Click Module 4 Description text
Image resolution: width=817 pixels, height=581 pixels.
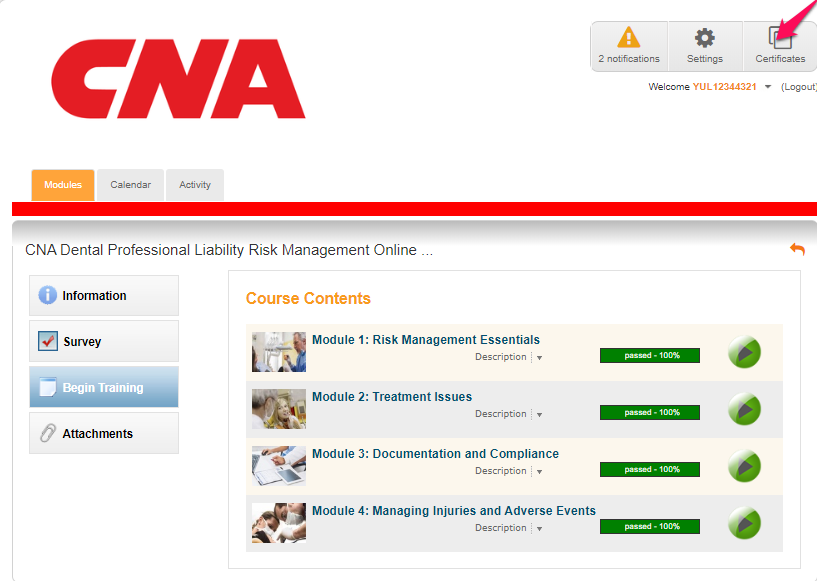(501, 528)
